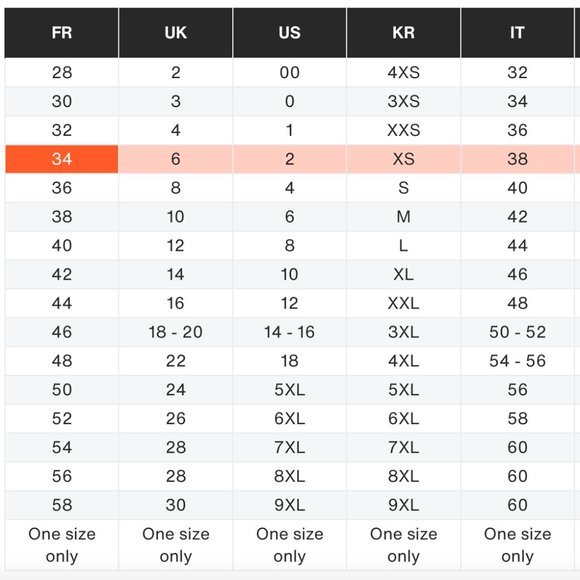
Task: Choose the US size 00 cell
Action: pos(290,72)
